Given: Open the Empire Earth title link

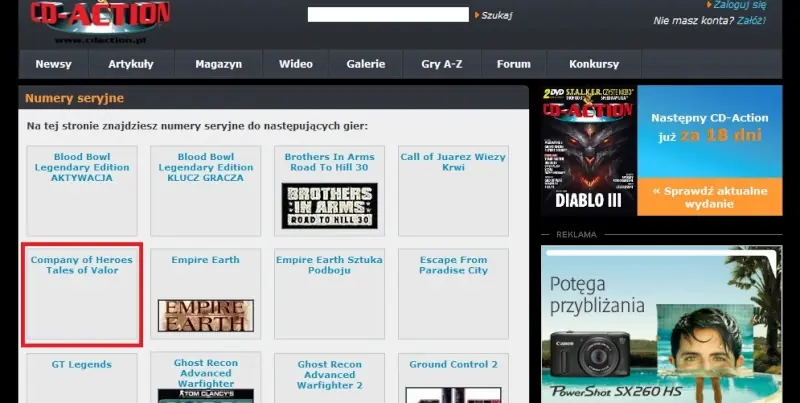Looking at the screenshot, I should (x=206, y=260).
